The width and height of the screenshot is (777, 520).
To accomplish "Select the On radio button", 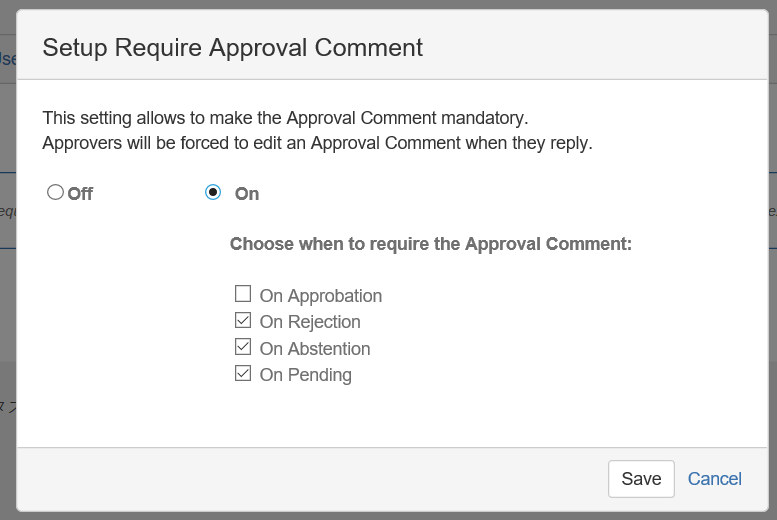I will (212, 192).
